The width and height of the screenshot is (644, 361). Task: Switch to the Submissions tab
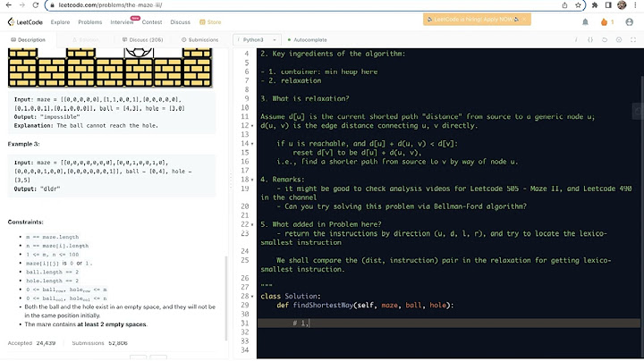[x=200, y=40]
